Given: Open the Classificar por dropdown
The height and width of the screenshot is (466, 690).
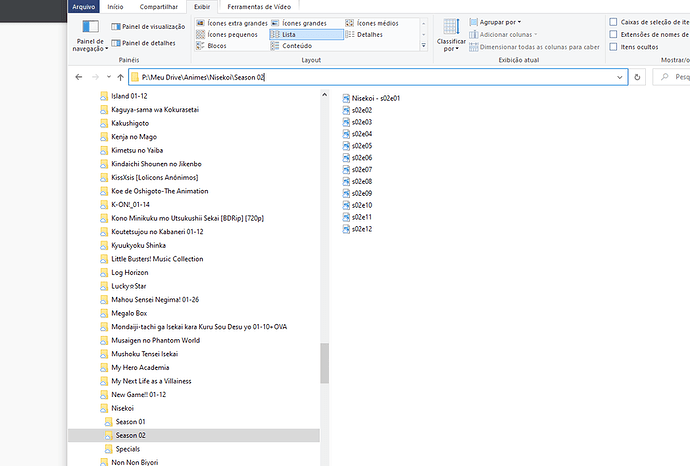Looking at the screenshot, I should tap(451, 35).
